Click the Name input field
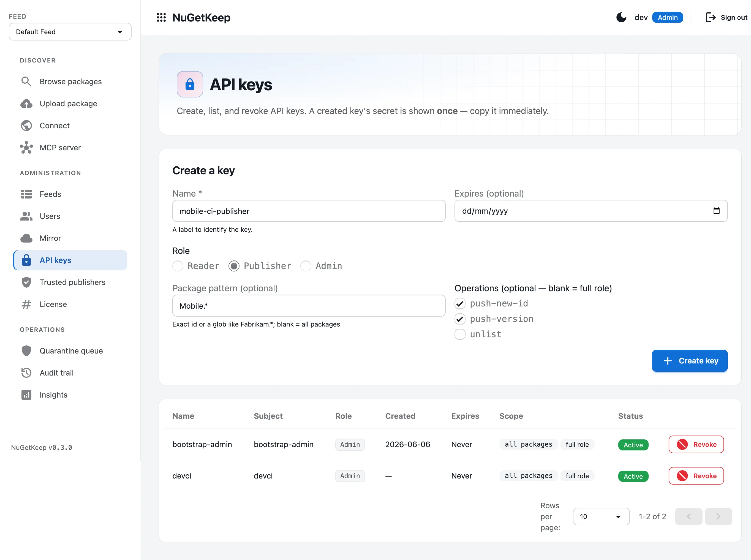The height and width of the screenshot is (560, 751). [309, 211]
